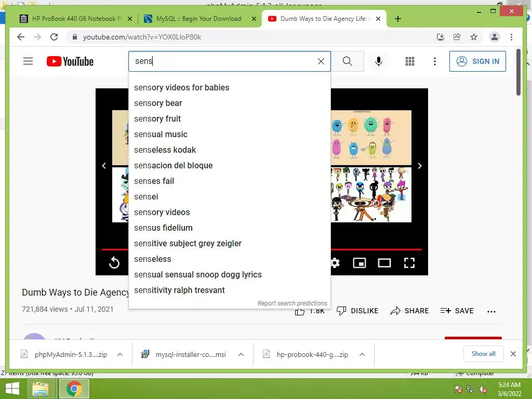Dislike this video

357,311
